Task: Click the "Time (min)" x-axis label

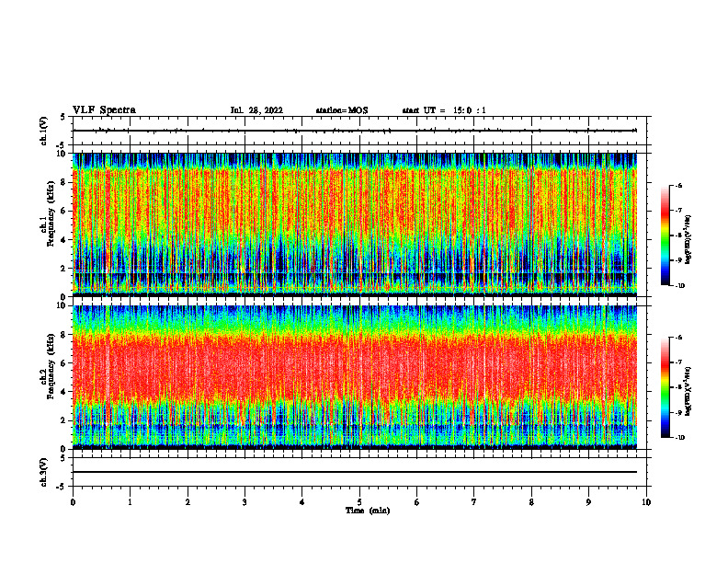Action: 368,511
